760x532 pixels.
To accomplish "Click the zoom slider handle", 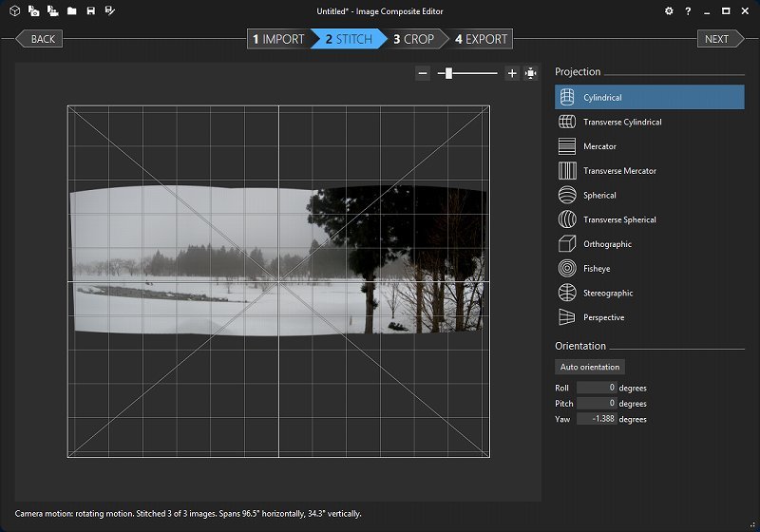I will coord(448,73).
